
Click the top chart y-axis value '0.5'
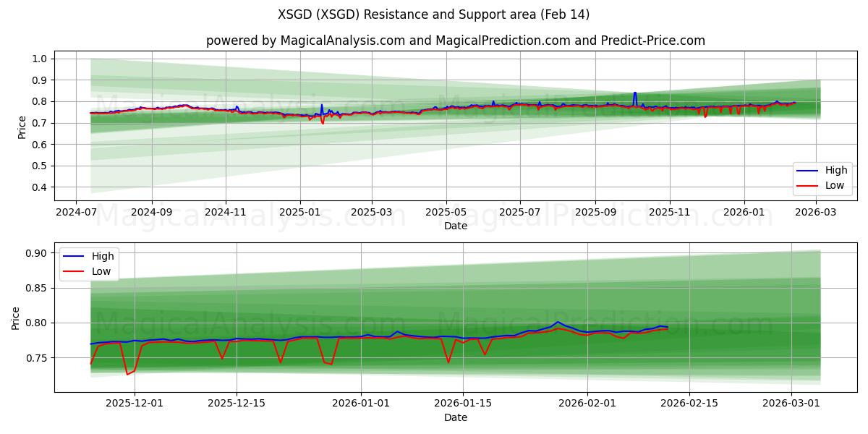coord(40,166)
